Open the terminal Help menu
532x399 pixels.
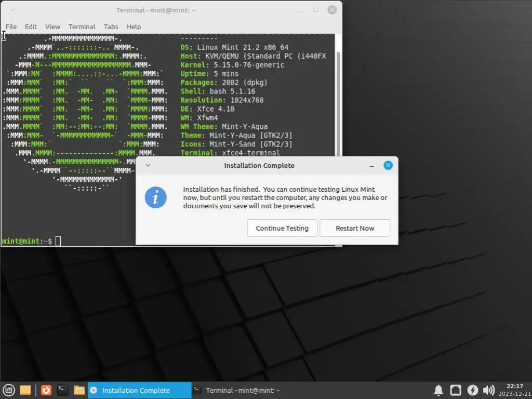(x=134, y=26)
